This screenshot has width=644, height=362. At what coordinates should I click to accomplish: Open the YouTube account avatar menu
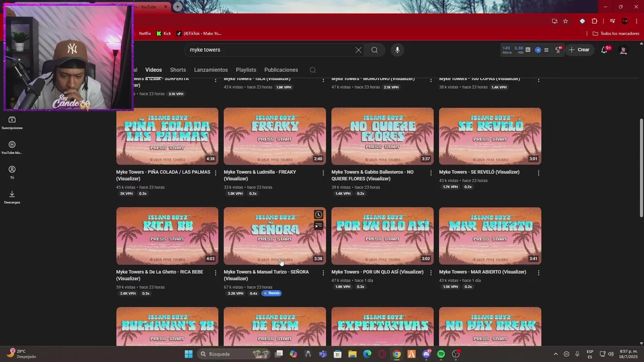(x=623, y=50)
